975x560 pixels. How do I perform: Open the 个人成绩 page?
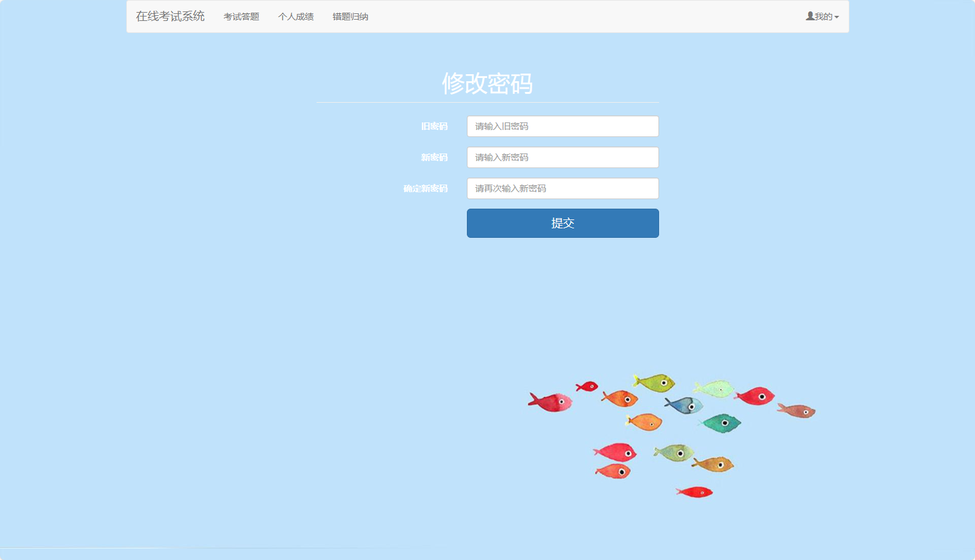(x=296, y=16)
